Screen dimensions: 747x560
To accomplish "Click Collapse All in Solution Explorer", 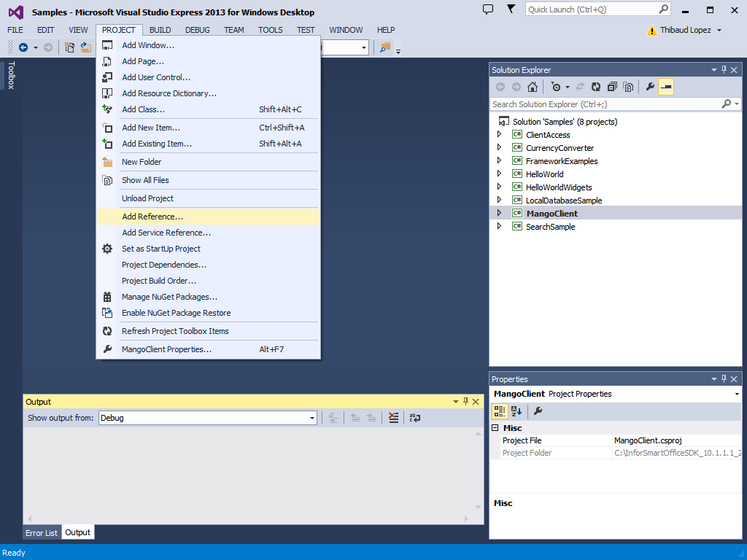I will click(612, 87).
